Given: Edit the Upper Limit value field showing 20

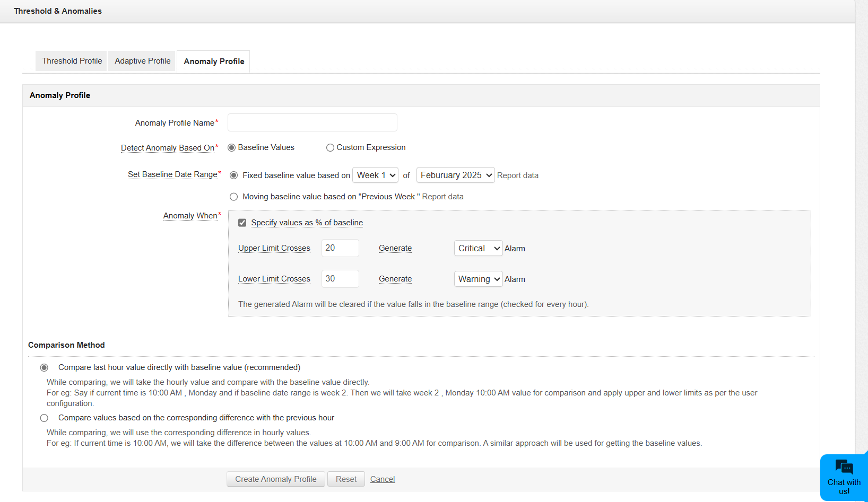Looking at the screenshot, I should [340, 248].
